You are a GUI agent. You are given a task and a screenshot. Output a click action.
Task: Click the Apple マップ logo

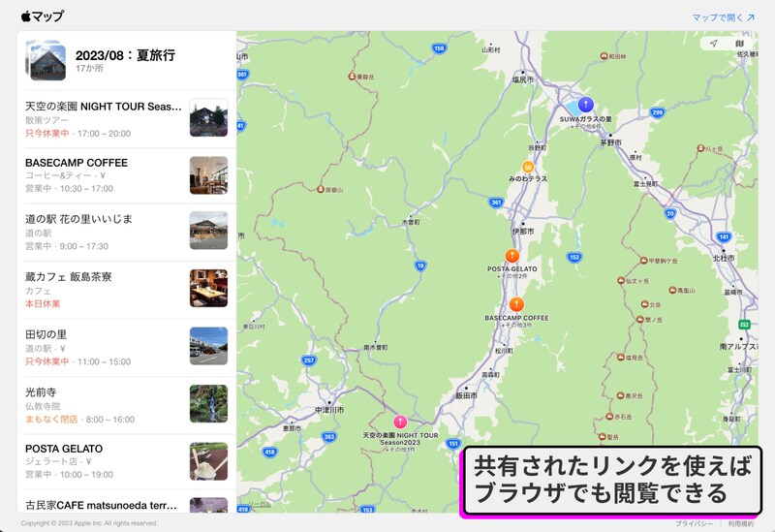coord(43,16)
